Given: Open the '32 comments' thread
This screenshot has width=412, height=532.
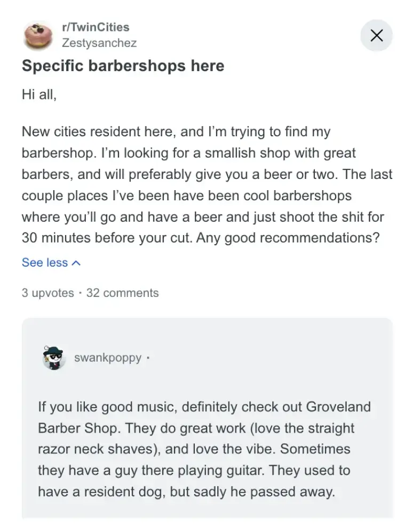Looking at the screenshot, I should point(122,293).
